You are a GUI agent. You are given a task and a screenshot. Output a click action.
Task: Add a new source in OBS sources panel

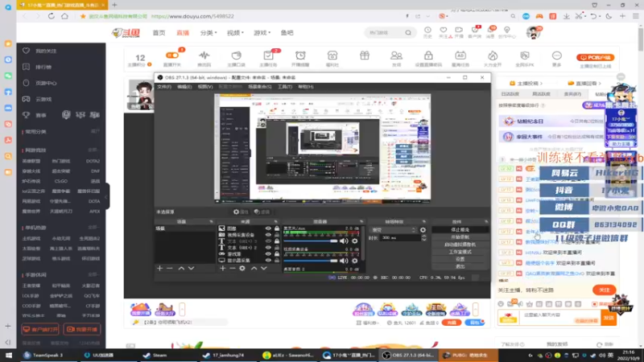(222, 268)
